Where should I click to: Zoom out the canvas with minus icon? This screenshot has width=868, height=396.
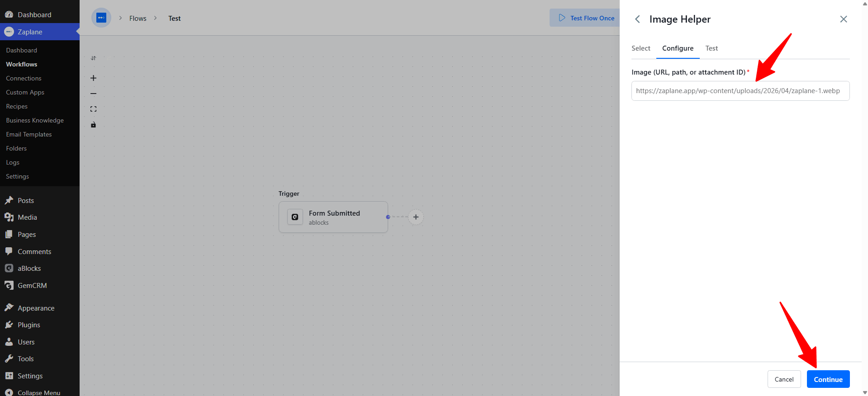pyautogui.click(x=93, y=94)
